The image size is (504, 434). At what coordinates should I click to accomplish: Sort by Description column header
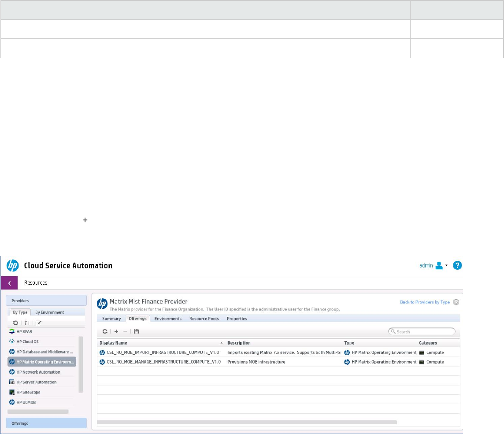pyautogui.click(x=239, y=343)
